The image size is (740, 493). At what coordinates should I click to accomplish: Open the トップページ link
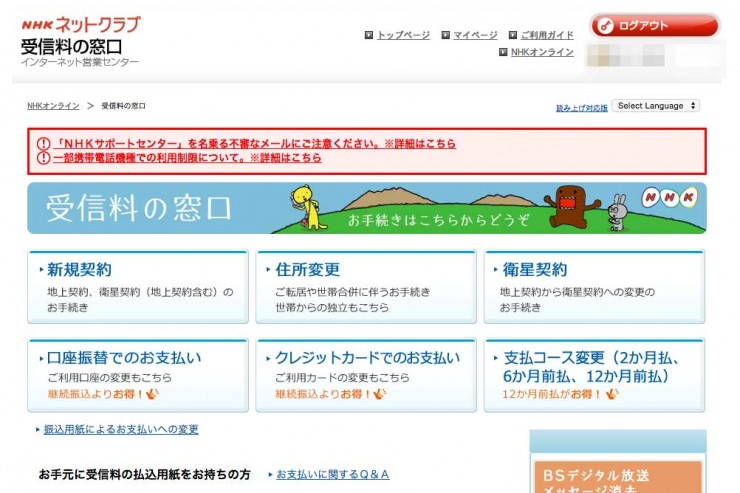click(403, 35)
